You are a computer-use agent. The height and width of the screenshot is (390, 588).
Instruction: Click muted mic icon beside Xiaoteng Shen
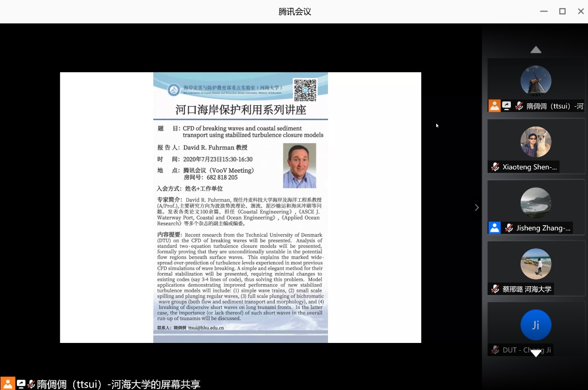(x=495, y=167)
